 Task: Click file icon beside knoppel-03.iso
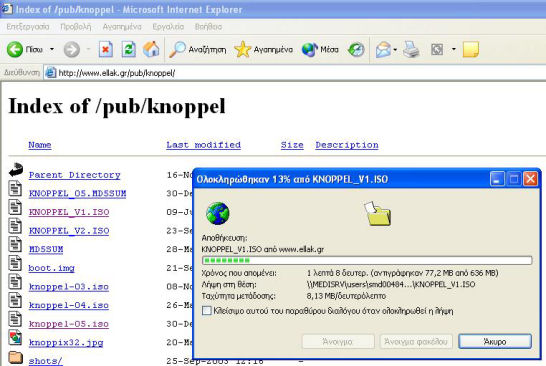(15, 282)
